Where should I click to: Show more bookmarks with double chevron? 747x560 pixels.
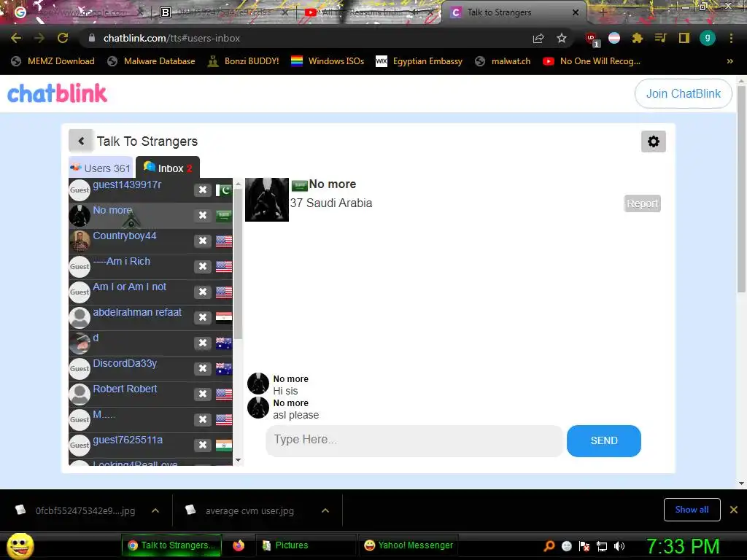click(x=729, y=61)
